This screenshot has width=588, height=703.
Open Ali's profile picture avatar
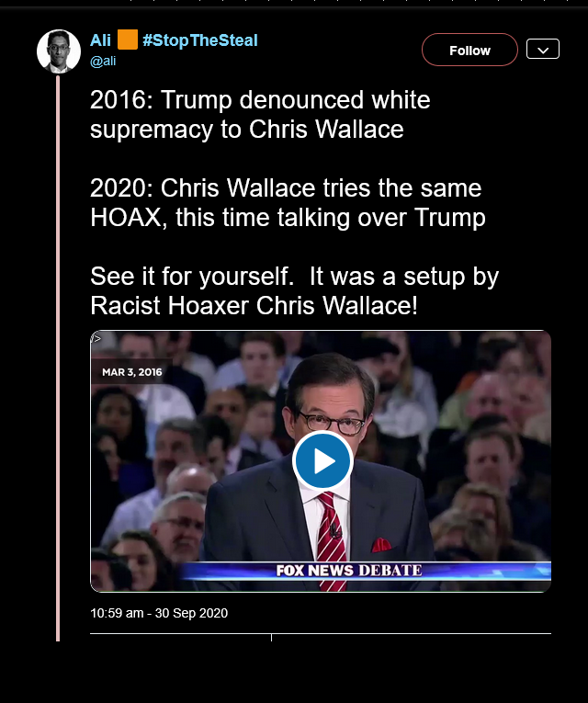(59, 51)
